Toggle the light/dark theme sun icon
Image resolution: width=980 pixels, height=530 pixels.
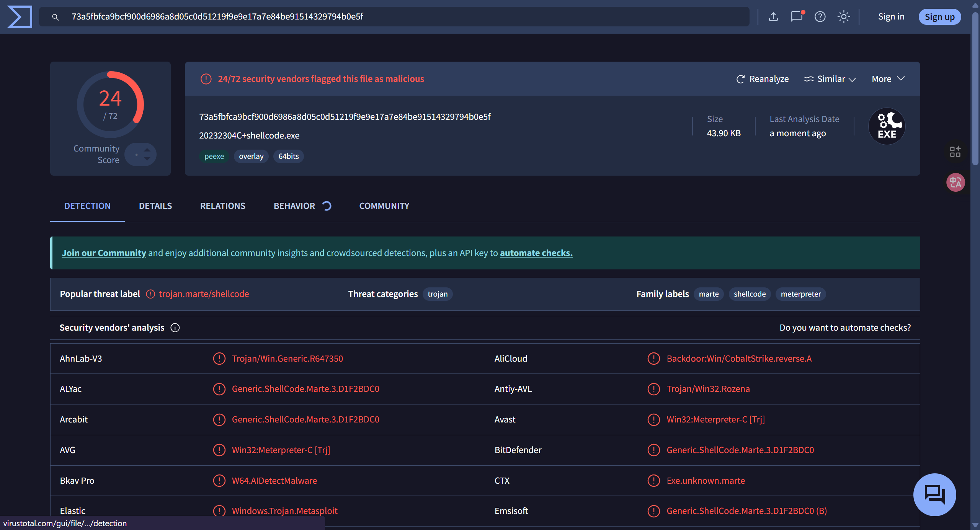tap(844, 17)
